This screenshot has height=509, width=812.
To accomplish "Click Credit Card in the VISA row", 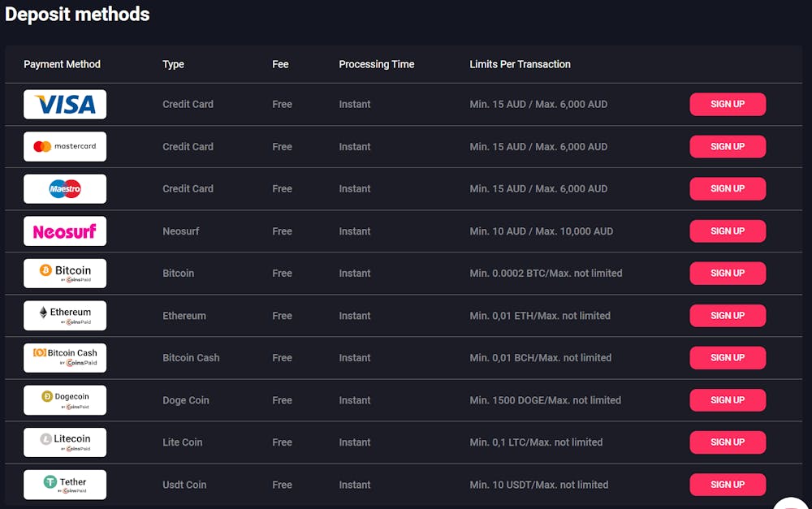I will (188, 104).
